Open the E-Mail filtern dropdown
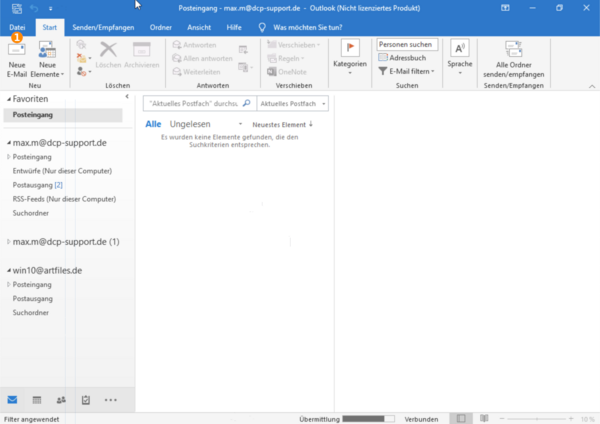The width and height of the screenshot is (600, 424). (406, 71)
